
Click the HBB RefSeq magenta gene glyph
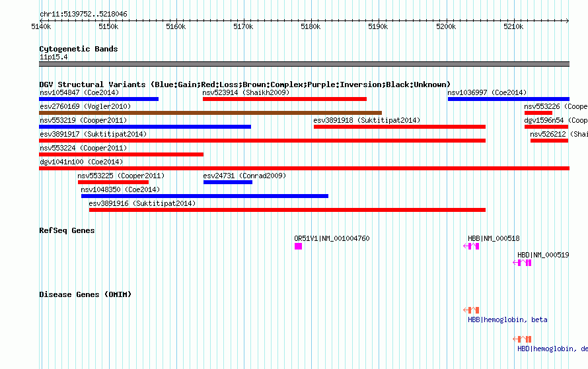click(x=471, y=246)
